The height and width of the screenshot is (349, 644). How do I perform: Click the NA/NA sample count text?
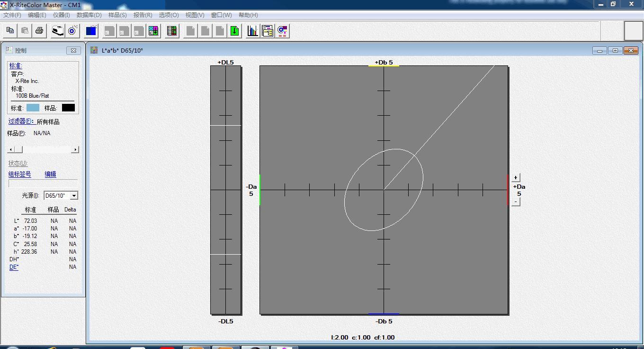point(42,133)
